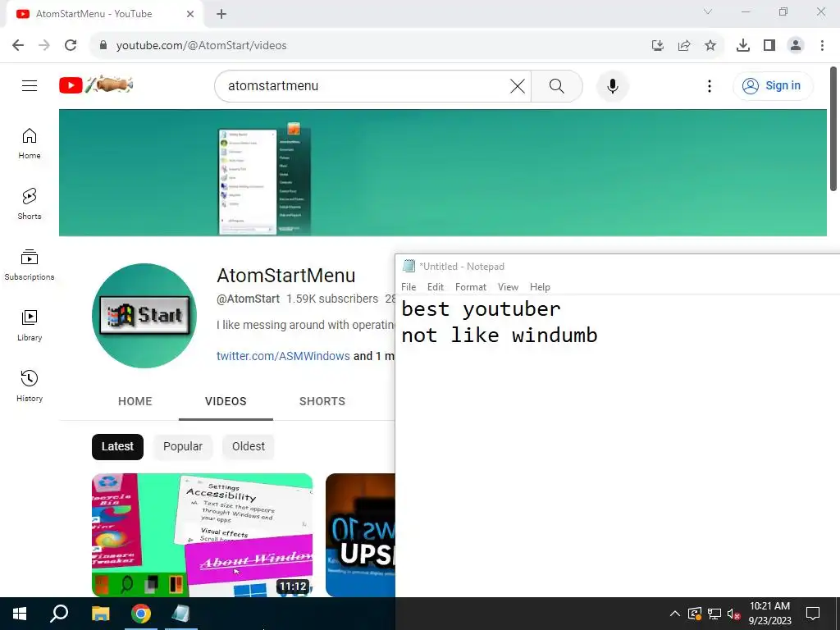Image resolution: width=840 pixels, height=630 pixels.
Task: Open Library in the sidebar
Action: [30, 325]
